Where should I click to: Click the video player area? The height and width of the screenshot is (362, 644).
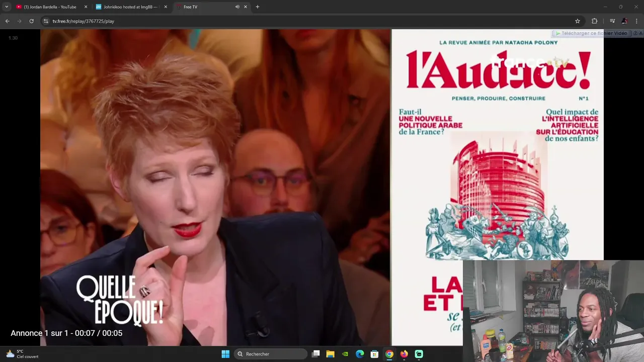(322, 187)
